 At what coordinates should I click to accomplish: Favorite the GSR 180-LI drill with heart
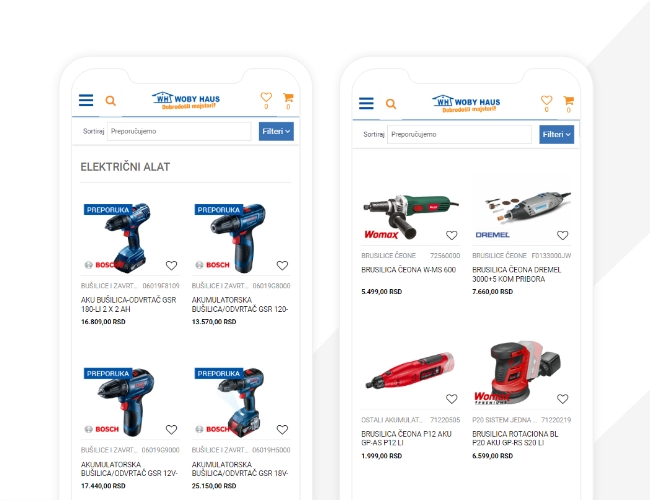[x=171, y=265]
